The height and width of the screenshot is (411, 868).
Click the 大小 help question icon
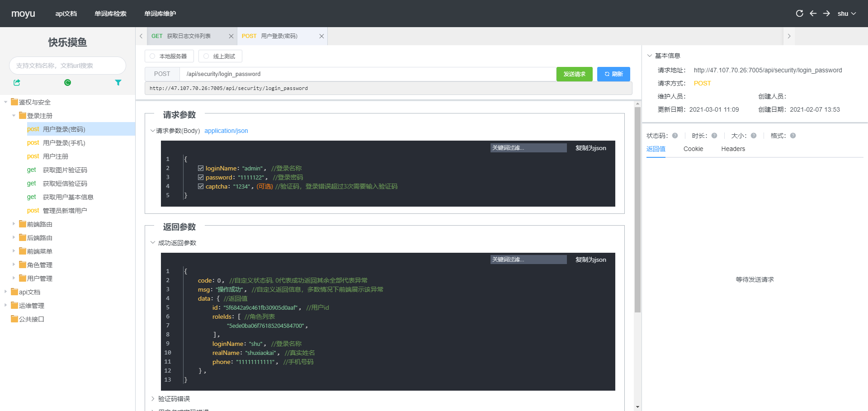(754, 136)
